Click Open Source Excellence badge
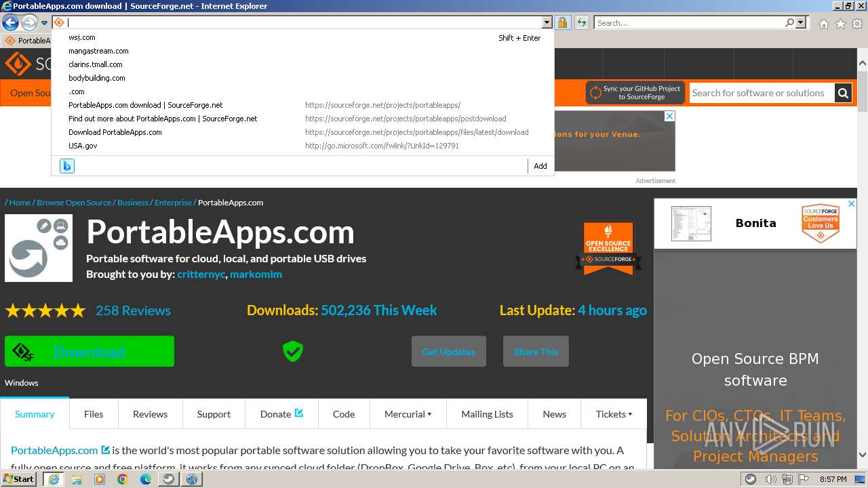This screenshot has height=488, width=868. click(608, 248)
